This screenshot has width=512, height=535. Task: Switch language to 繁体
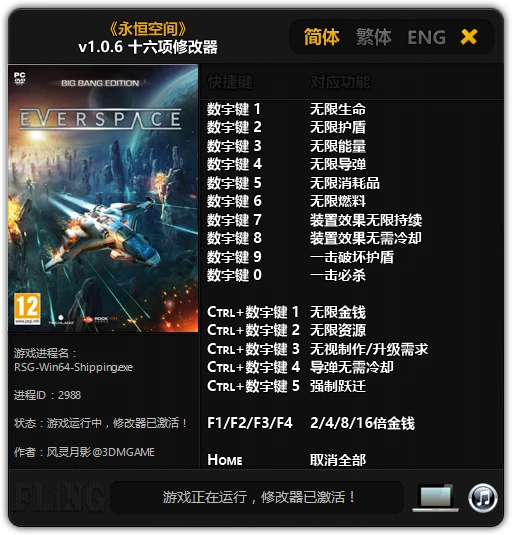[x=374, y=37]
